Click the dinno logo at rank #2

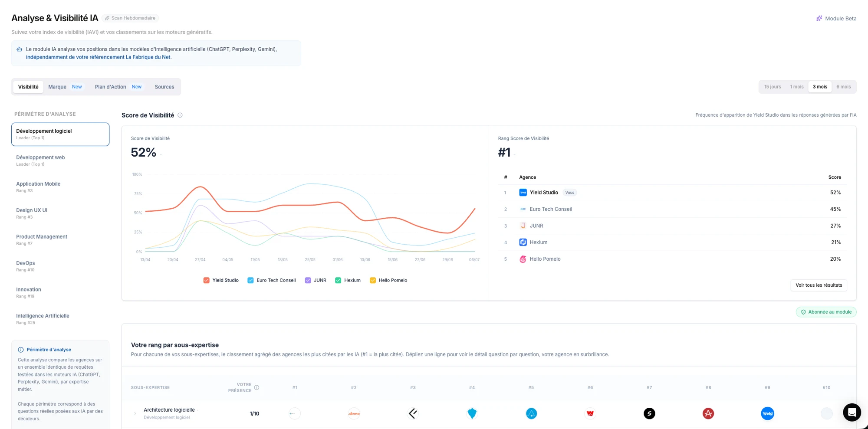point(354,413)
